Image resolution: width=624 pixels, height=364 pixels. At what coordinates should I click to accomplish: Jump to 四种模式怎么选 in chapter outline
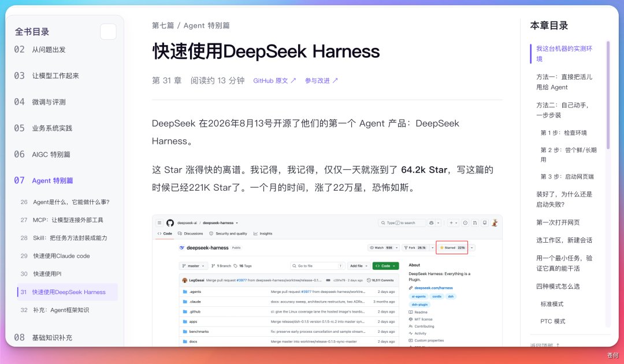pyautogui.click(x=558, y=286)
